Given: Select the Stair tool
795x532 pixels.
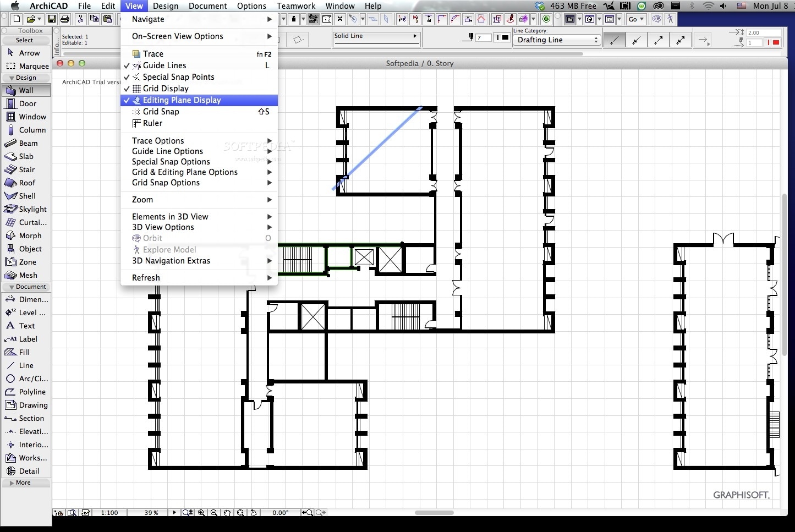Looking at the screenshot, I should tap(26, 169).
